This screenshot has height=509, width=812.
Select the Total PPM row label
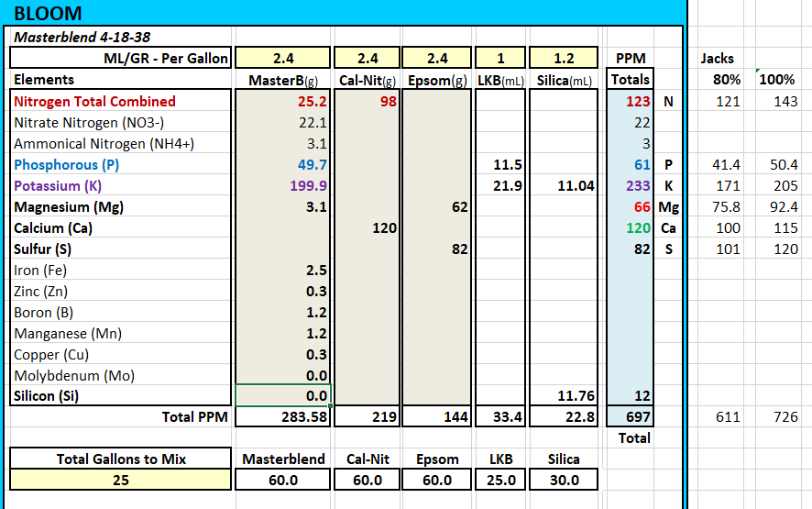[194, 416]
